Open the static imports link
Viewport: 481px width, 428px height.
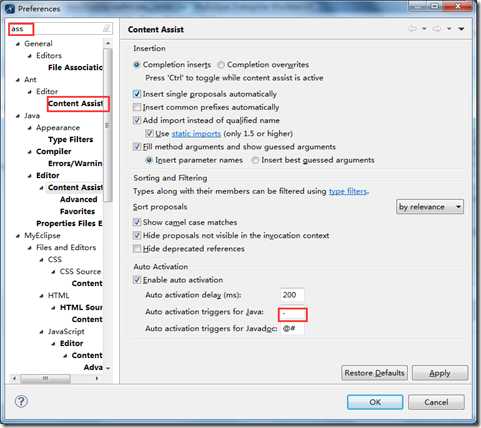tap(196, 134)
